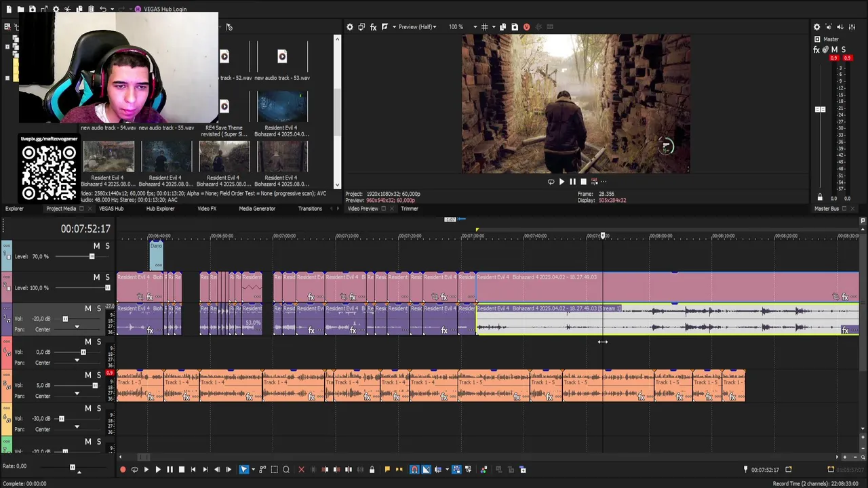Toggle Loop Playback in timeline transport
The height and width of the screenshot is (488, 868).
click(134, 469)
